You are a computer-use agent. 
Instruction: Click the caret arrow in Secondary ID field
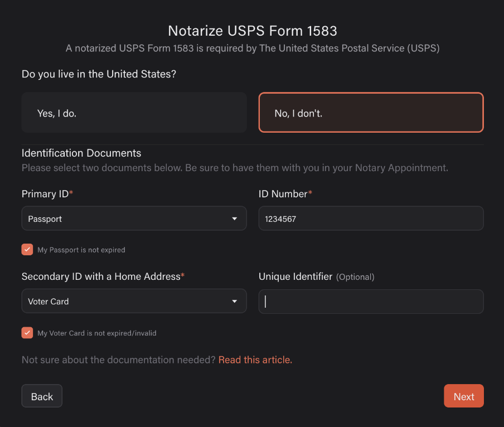(235, 302)
